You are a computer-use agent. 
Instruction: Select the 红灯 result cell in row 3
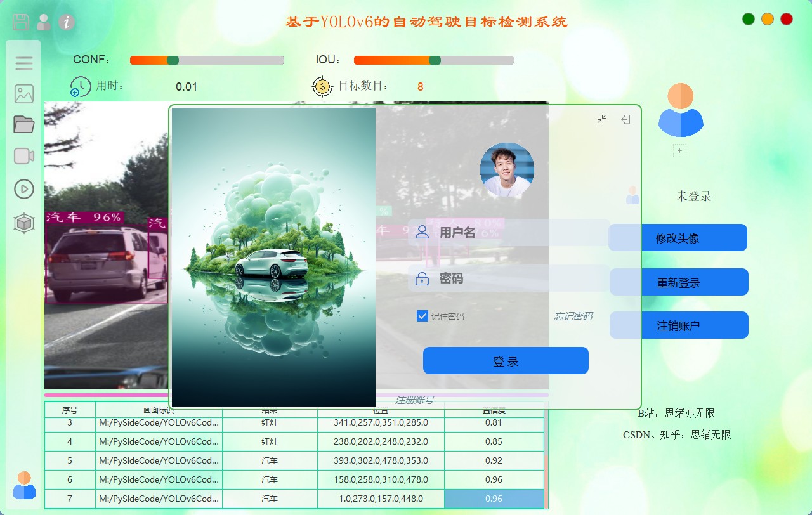pyautogui.click(x=270, y=422)
